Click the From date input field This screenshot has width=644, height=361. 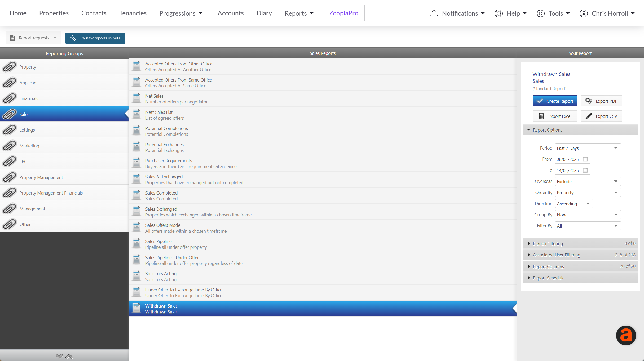click(x=568, y=159)
